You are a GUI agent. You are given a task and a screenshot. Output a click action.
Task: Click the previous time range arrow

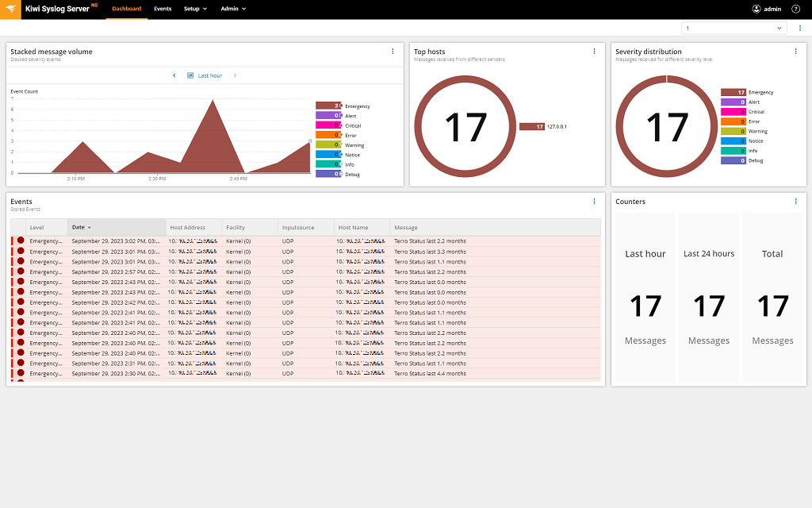point(174,75)
